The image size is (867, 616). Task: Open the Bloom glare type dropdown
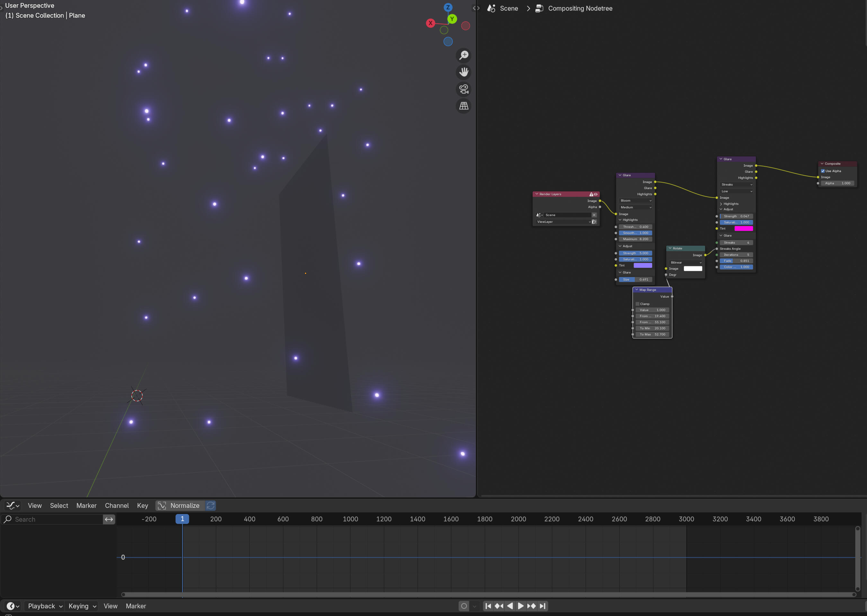(x=635, y=201)
